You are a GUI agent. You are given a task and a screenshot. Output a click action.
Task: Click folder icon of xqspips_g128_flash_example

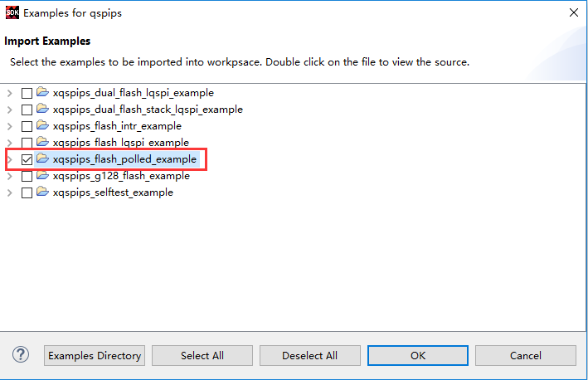click(43, 175)
